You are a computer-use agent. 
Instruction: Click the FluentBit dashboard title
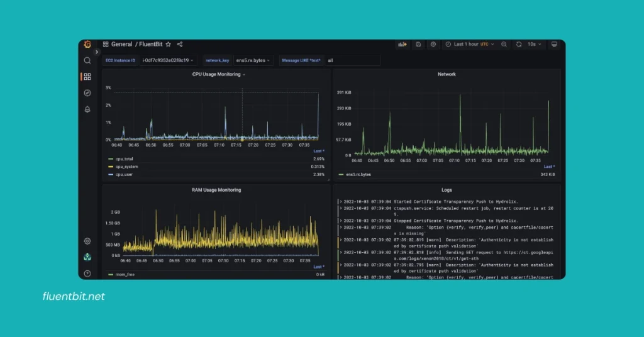pyautogui.click(x=151, y=45)
